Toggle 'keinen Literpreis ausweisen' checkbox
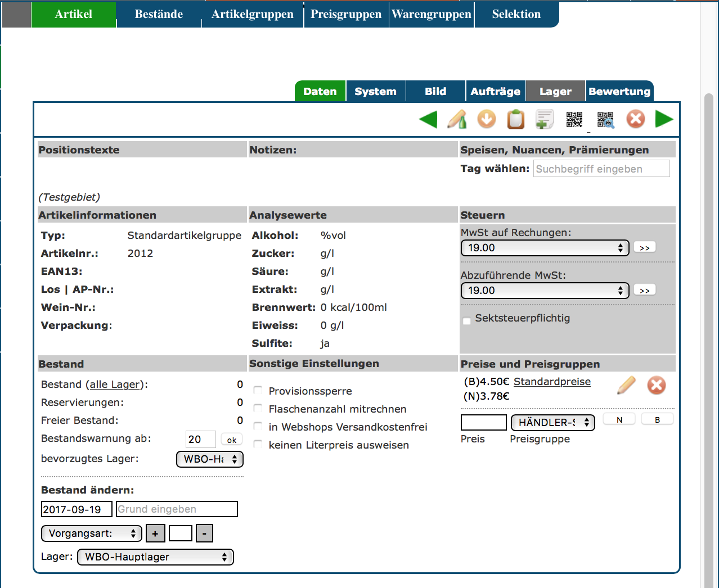This screenshot has height=588, width=719. pos(258,445)
